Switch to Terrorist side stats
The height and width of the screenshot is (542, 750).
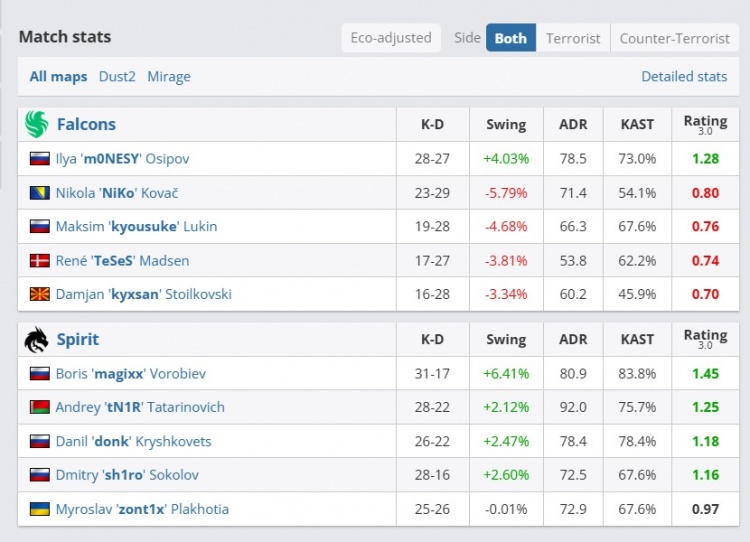point(573,38)
